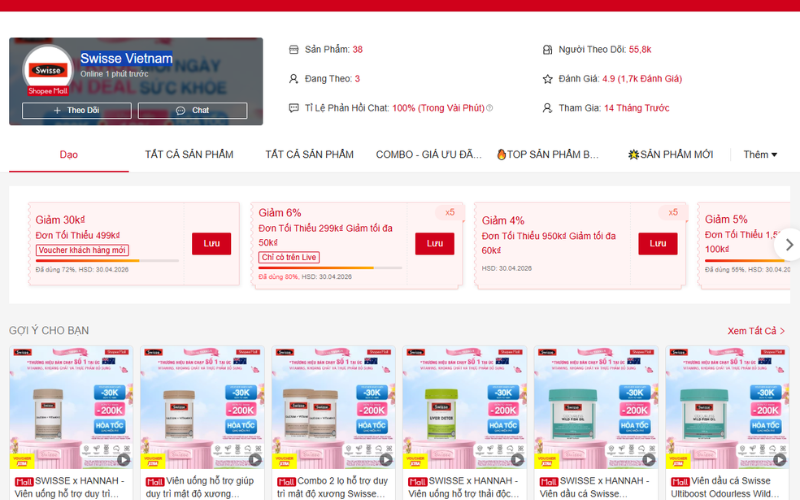Play video on SWISSE x HANNAH Viên dầu cá card

coord(648,459)
